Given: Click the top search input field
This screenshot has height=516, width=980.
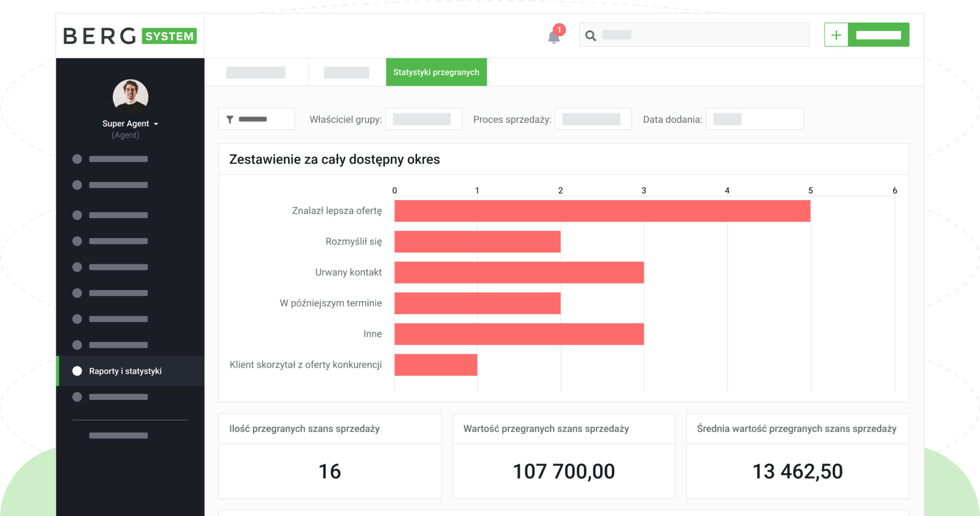Looking at the screenshot, I should (694, 35).
